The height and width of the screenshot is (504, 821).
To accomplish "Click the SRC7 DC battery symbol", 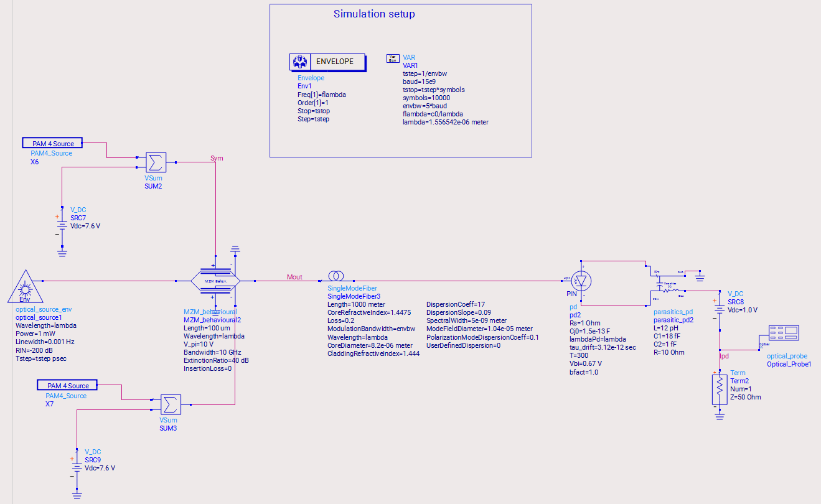I will tap(62, 226).
